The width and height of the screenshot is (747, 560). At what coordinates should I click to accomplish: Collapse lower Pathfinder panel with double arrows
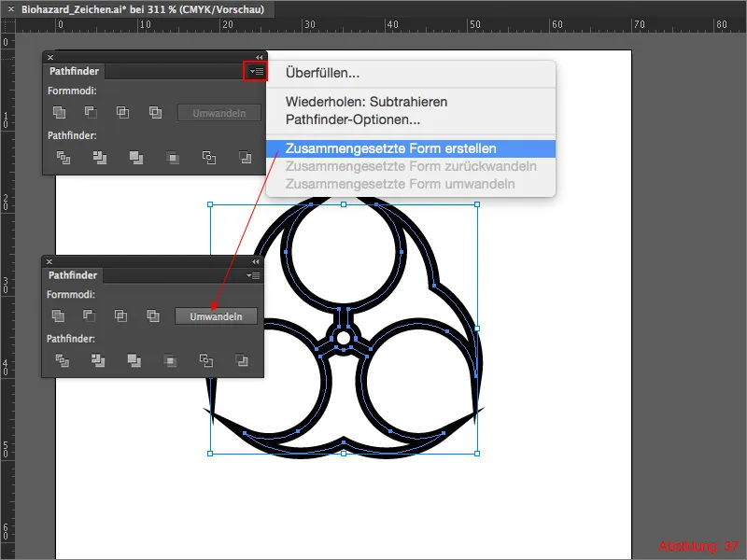256,261
